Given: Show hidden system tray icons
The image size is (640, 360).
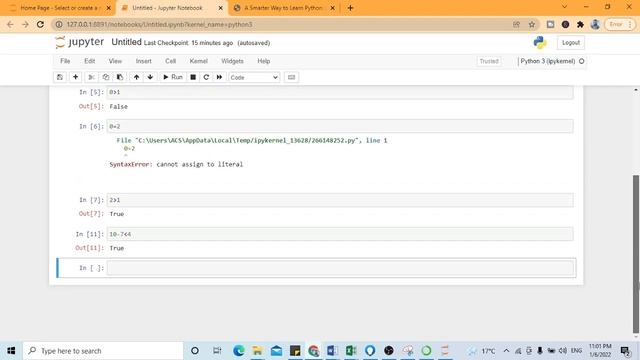Looking at the screenshot, I should pos(506,351).
